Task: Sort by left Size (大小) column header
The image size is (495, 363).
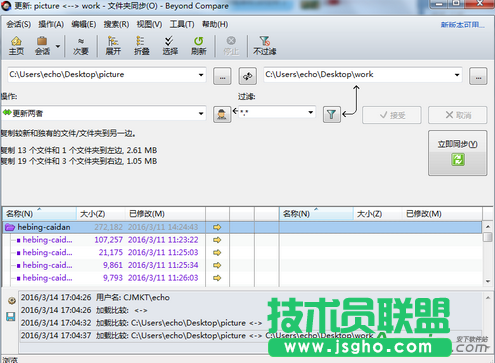Action: pyautogui.click(x=101, y=214)
